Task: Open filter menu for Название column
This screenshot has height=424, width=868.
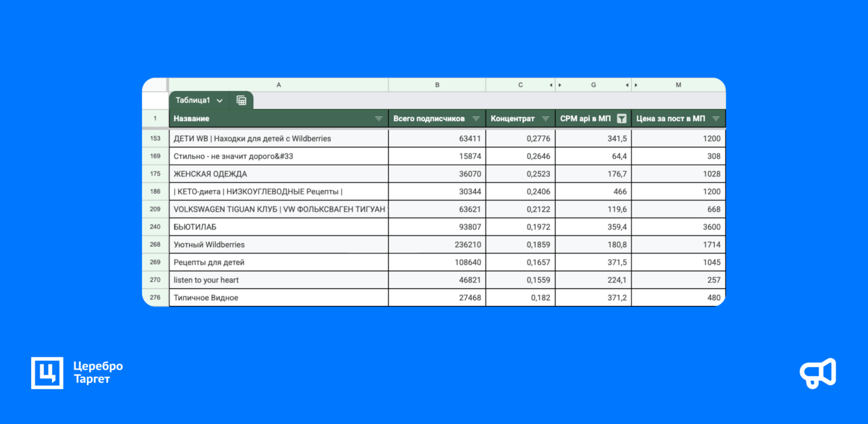Action: [x=379, y=119]
